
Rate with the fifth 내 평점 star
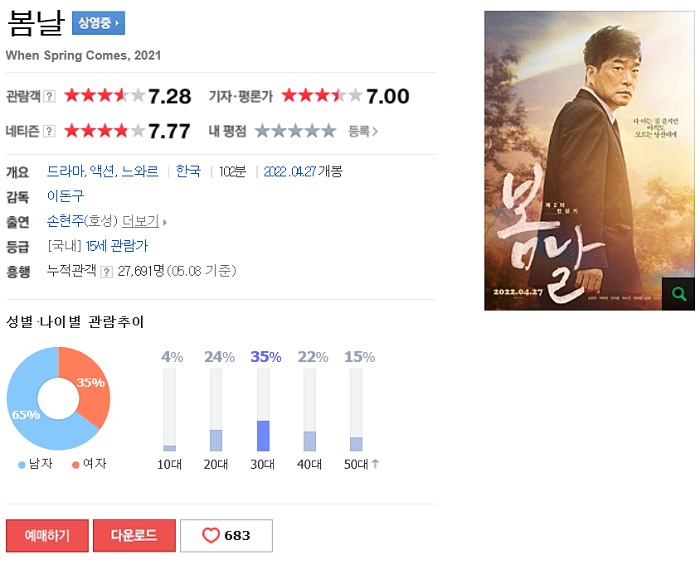coord(329,131)
